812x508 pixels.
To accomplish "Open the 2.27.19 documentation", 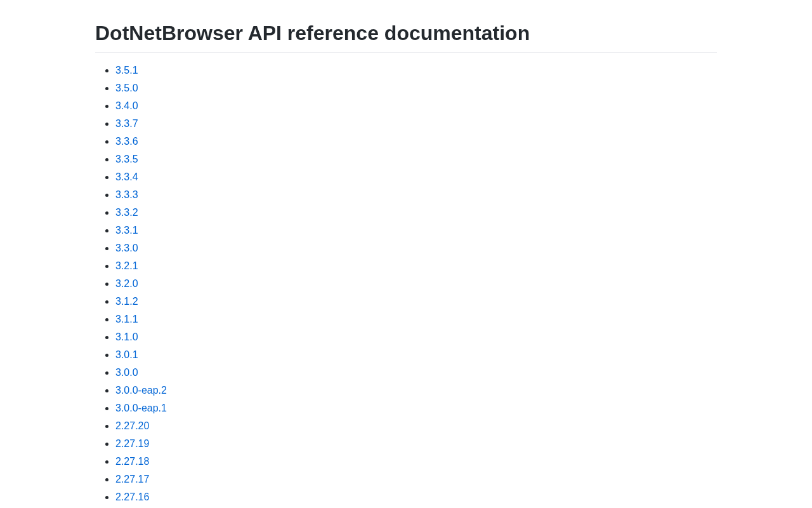I will (132, 444).
